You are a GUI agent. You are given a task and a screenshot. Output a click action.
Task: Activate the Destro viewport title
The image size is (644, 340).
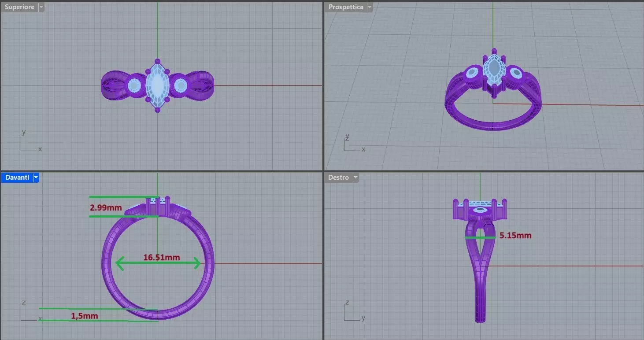click(339, 177)
